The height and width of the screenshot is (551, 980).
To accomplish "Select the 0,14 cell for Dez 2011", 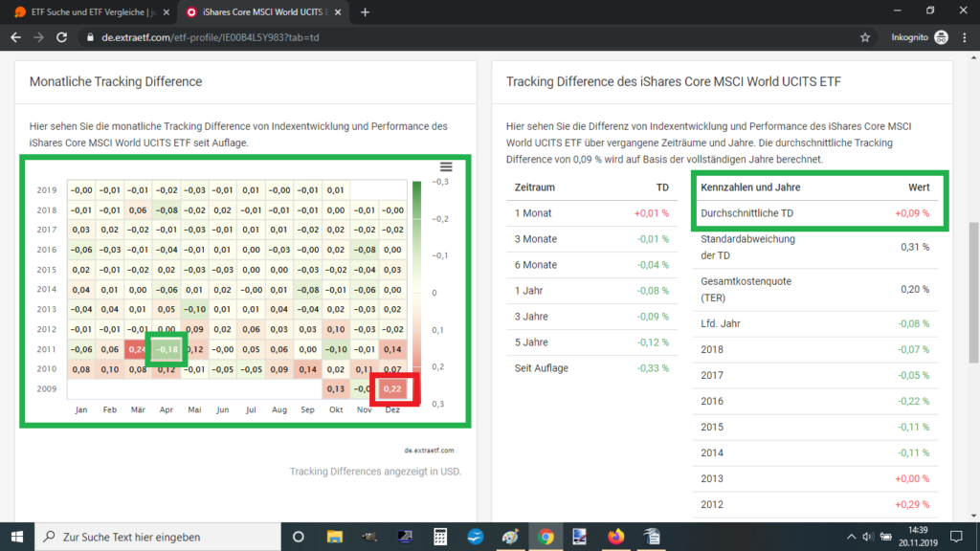I will click(392, 349).
